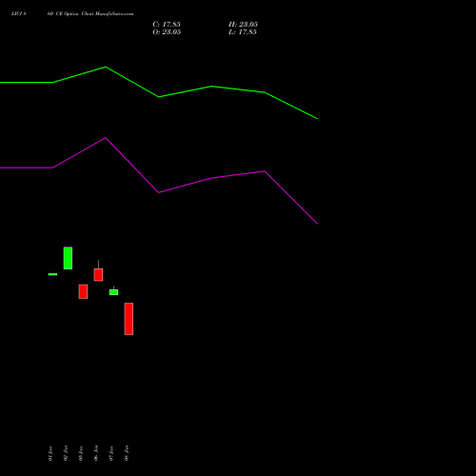Image resolution: width=476 pixels, height=476 pixels.
Task: Click the red candle for 03 Jan
Action: 83,291
